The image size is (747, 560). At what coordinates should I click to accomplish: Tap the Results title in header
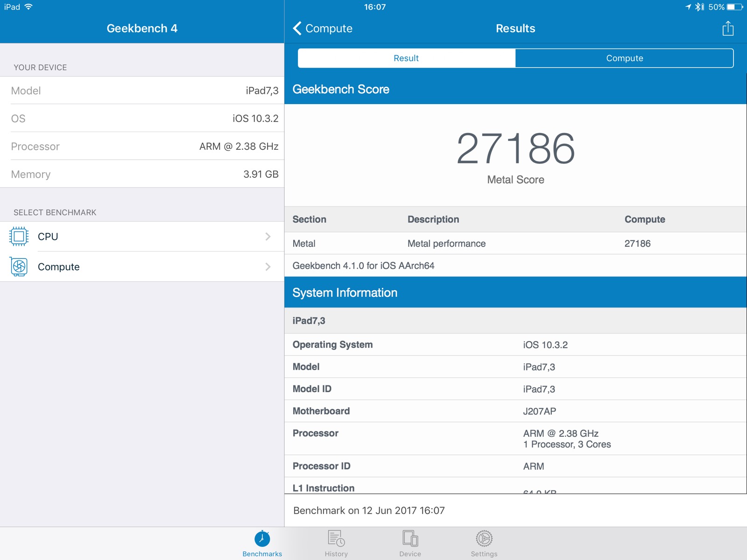[x=515, y=28]
